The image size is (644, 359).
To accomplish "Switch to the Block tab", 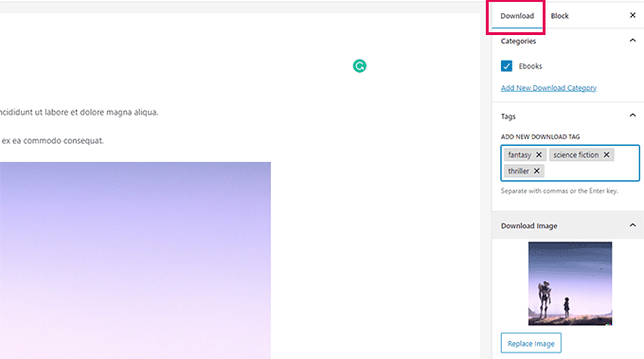I will coord(560,16).
